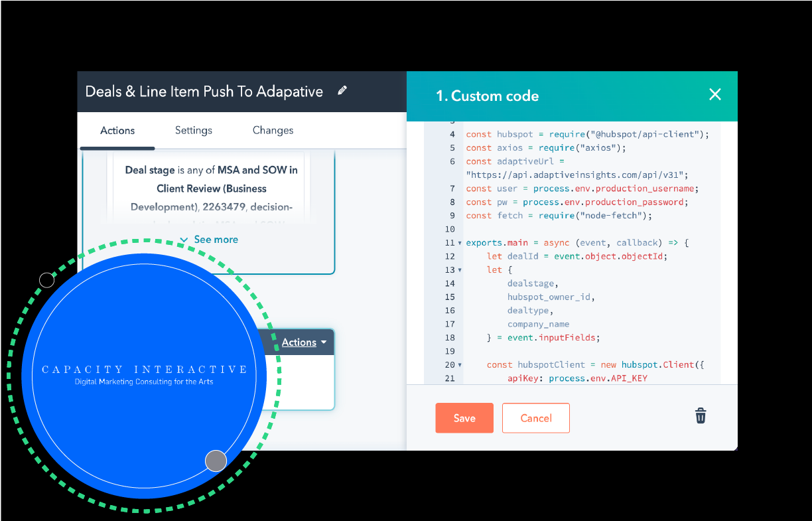Viewport: 812px width, 521px height.
Task: Cancel custom code changes
Action: 536,418
